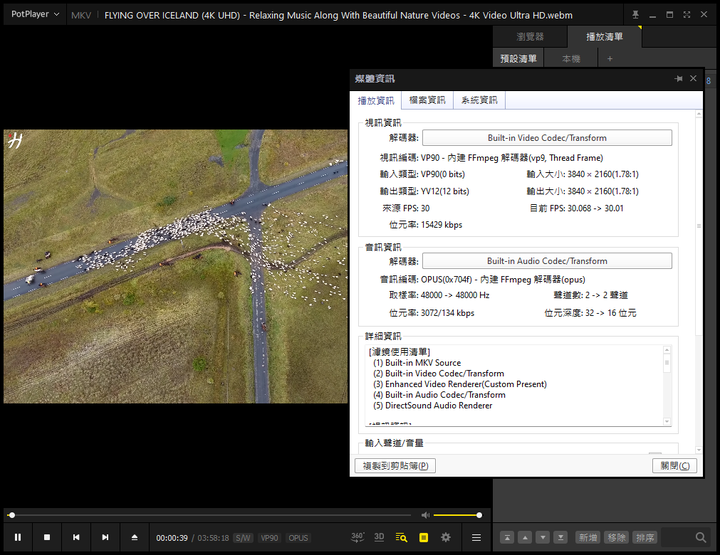Move playlist item up one
720x555 pixels.
click(525, 538)
